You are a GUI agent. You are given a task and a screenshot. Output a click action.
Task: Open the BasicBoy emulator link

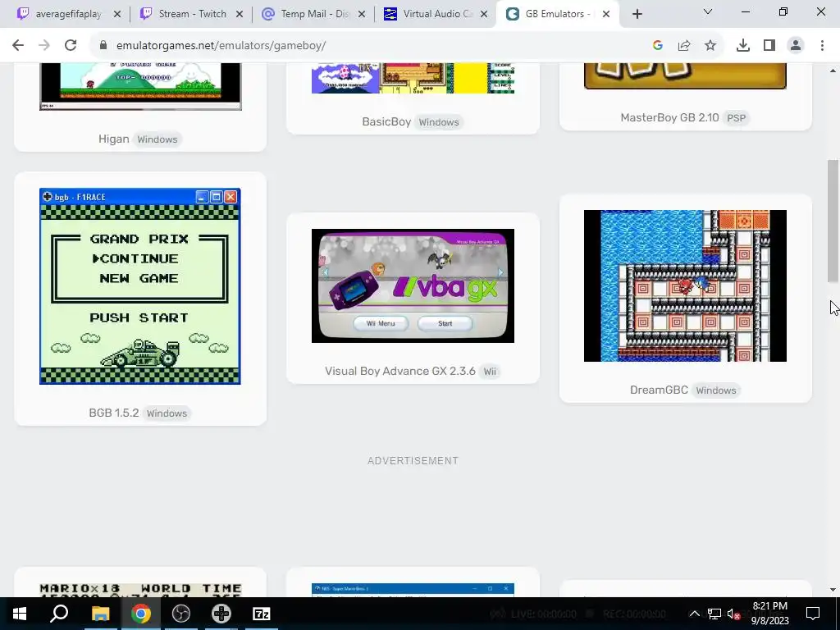(x=386, y=122)
